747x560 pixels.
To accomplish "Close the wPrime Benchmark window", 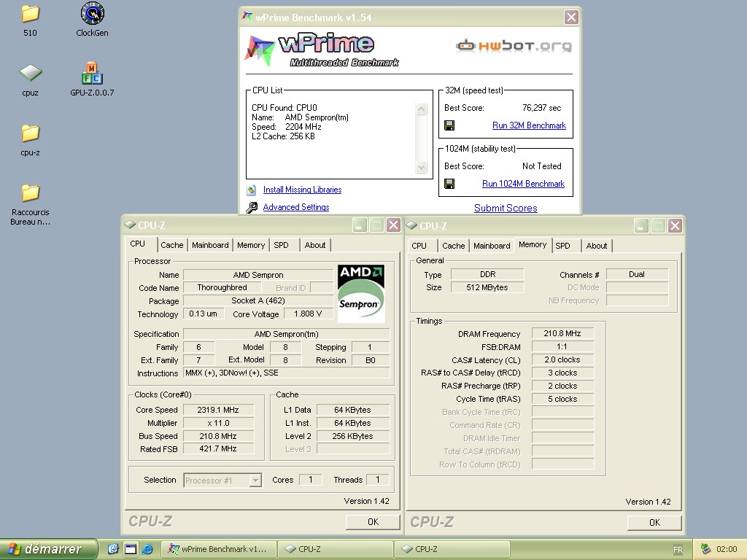I will [571, 17].
